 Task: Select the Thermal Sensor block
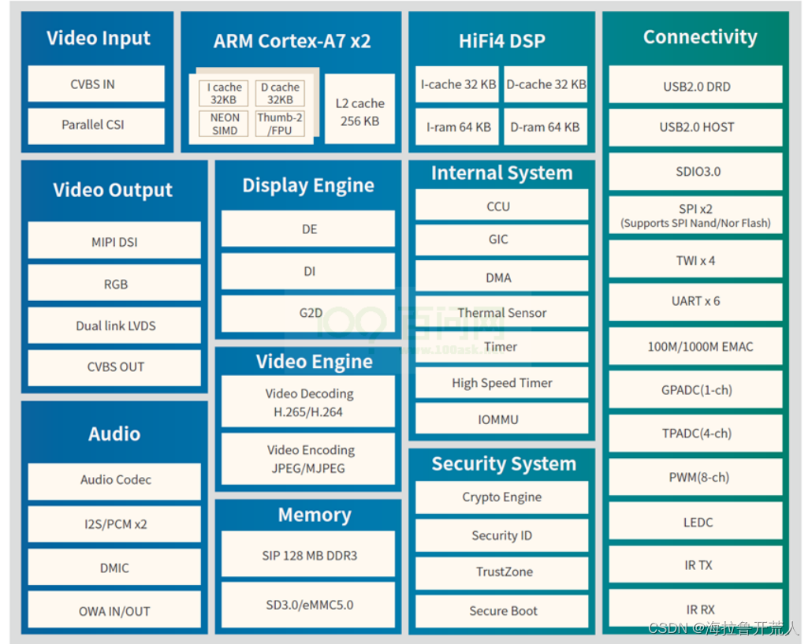502,311
